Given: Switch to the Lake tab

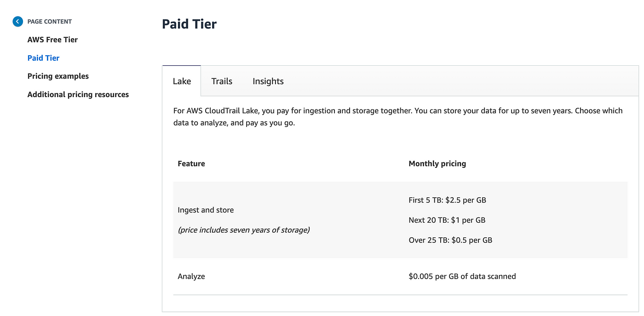Looking at the screenshot, I should tap(182, 81).
